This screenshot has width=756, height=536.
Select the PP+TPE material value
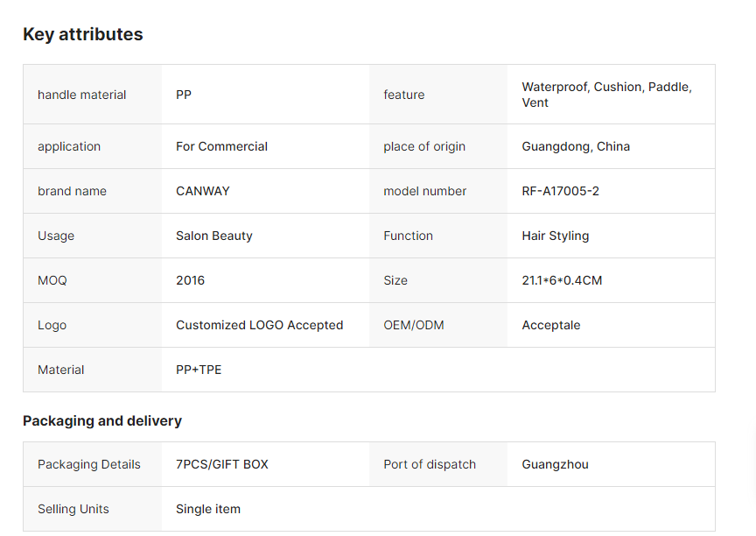199,370
